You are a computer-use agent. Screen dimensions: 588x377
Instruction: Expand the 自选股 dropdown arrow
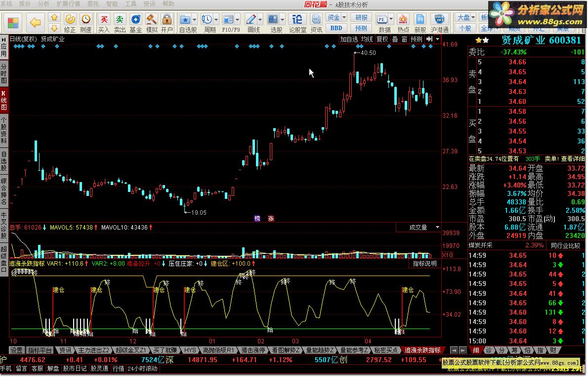194,19
